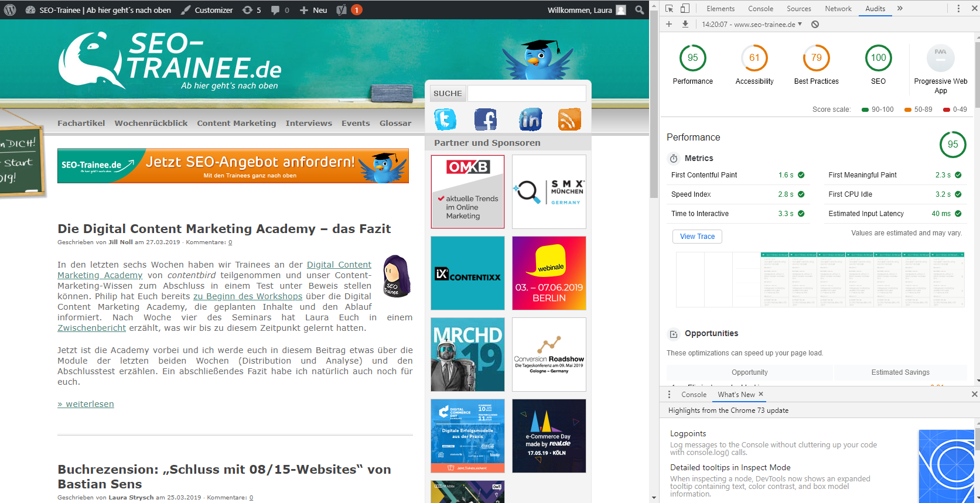This screenshot has height=503, width=980.
Task: Click the SEO-Trainee.de site logo
Action: (x=170, y=60)
